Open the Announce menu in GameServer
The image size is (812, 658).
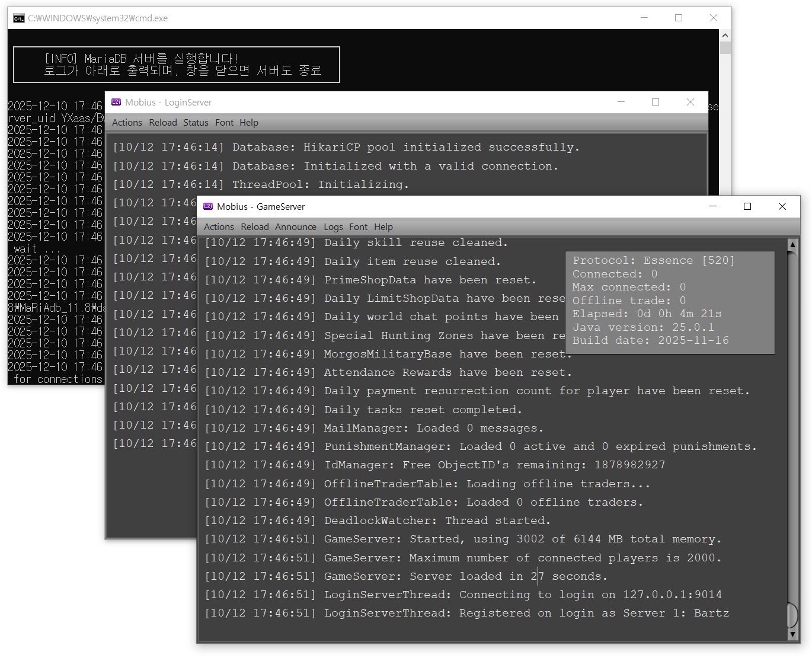pos(295,226)
